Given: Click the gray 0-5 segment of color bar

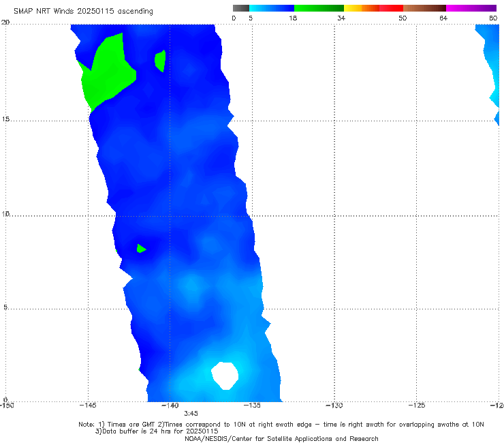Looking at the screenshot, I should (241, 8).
